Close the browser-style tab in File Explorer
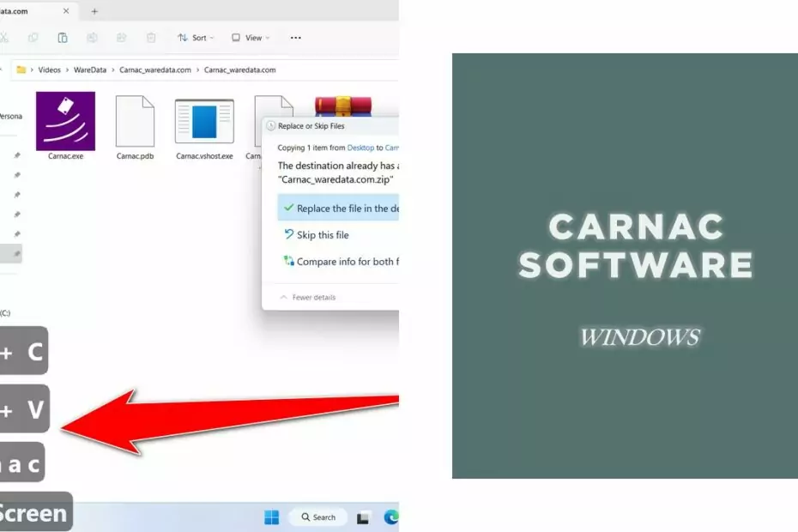Screen dimensions: 798x532 [x=66, y=10]
